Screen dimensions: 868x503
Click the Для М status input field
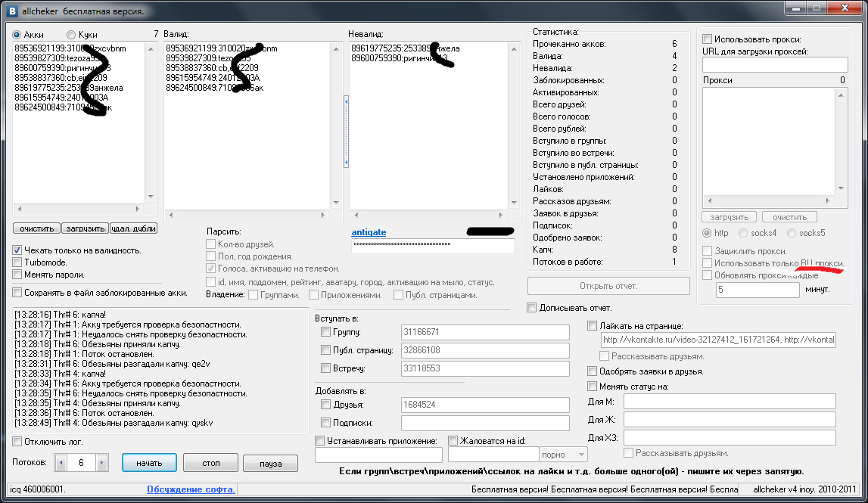729,401
